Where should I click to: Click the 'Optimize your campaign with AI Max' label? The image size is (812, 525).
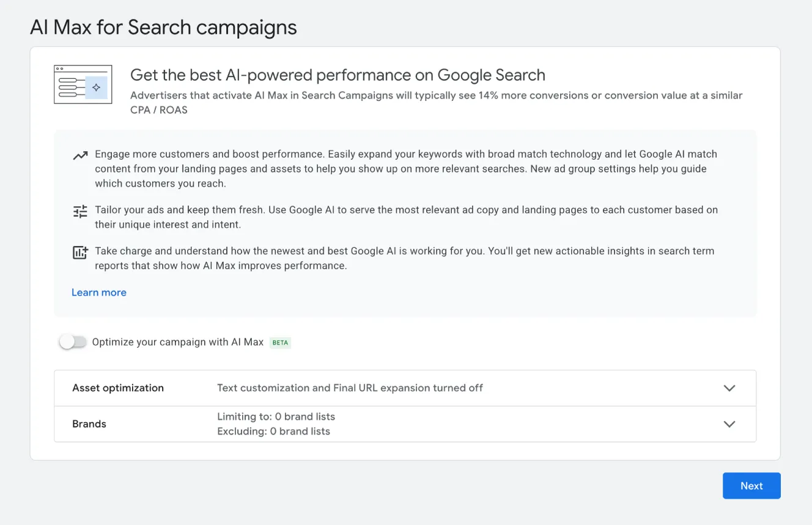(x=177, y=342)
